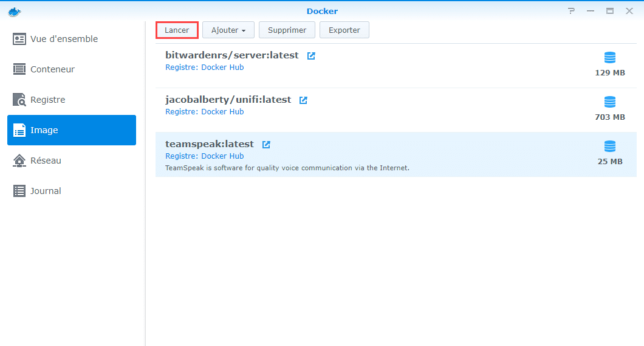Select the jacobalberty/unifi:latest image name

(228, 100)
